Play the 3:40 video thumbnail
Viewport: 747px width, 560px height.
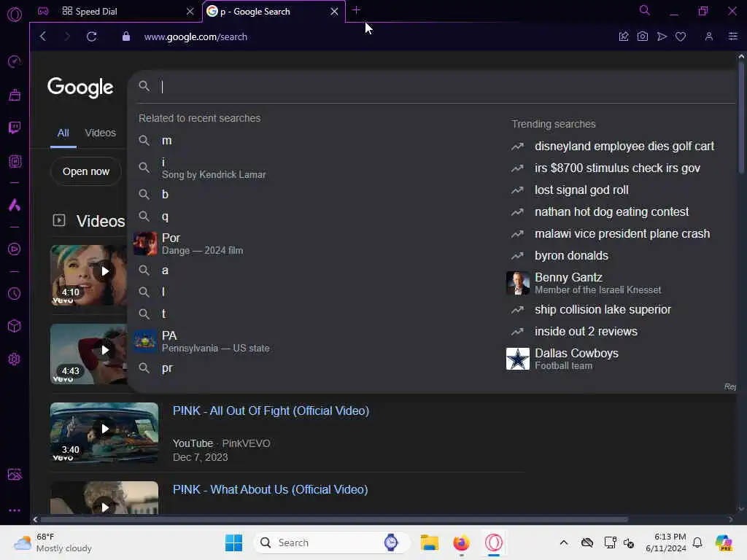[104, 432]
